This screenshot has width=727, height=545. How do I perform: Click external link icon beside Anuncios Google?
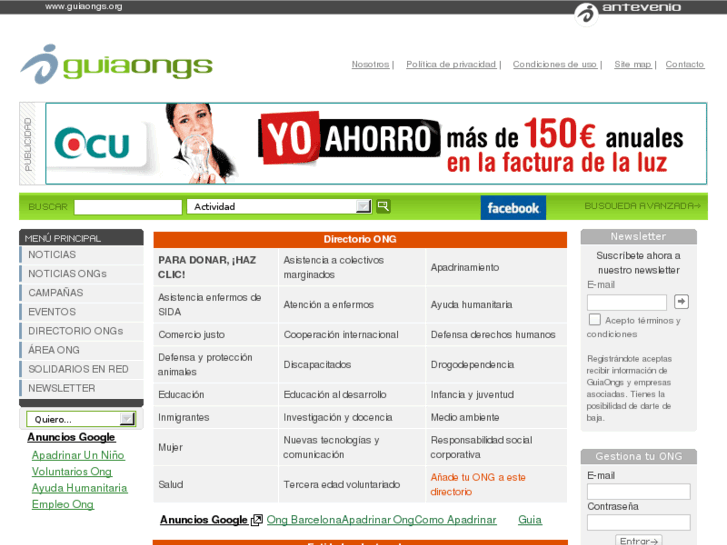tap(256, 520)
